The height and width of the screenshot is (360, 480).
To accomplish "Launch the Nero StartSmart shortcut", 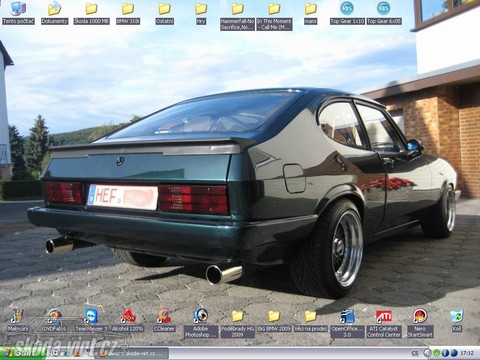I will [420, 323].
